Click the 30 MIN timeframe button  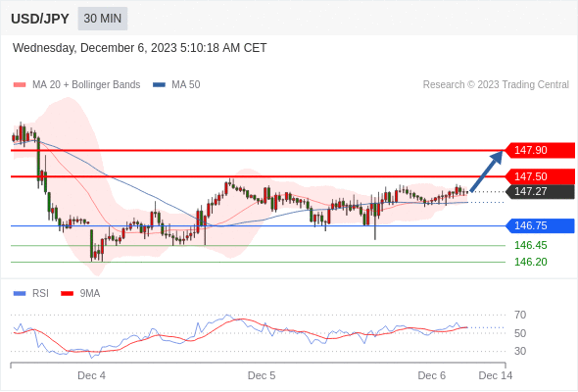point(103,19)
